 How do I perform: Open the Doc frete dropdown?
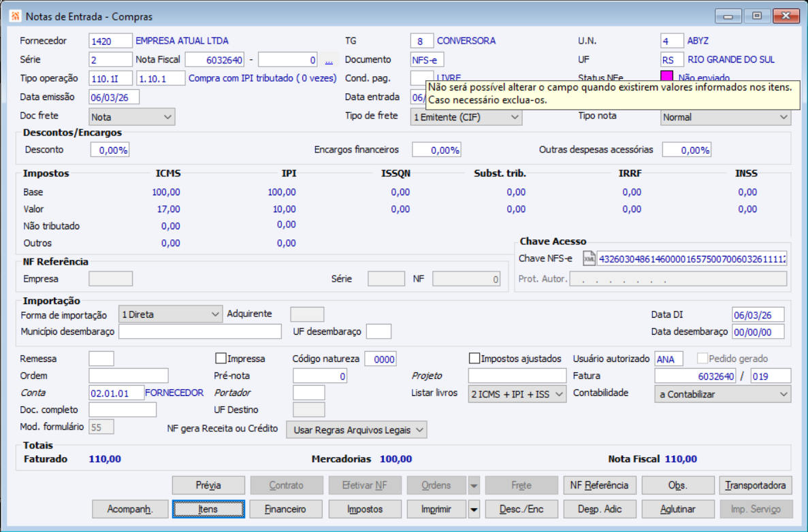click(x=132, y=117)
